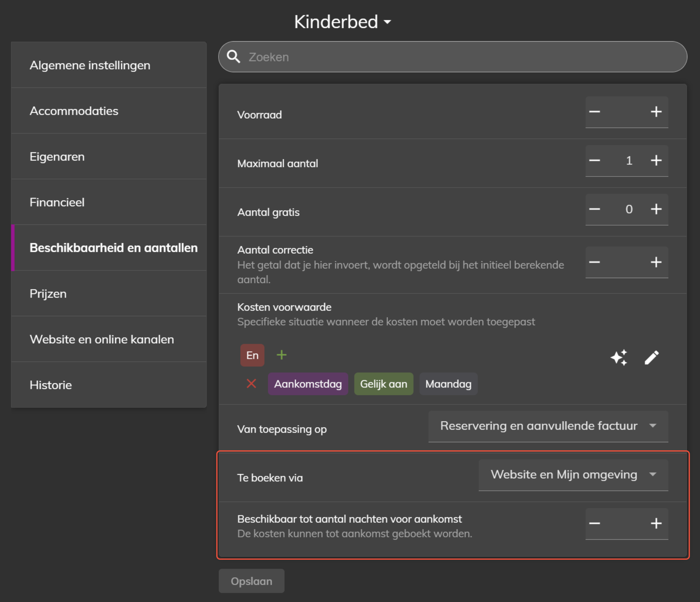Open the Prijzen section
Viewport: 700px width, 602px height.
48,293
